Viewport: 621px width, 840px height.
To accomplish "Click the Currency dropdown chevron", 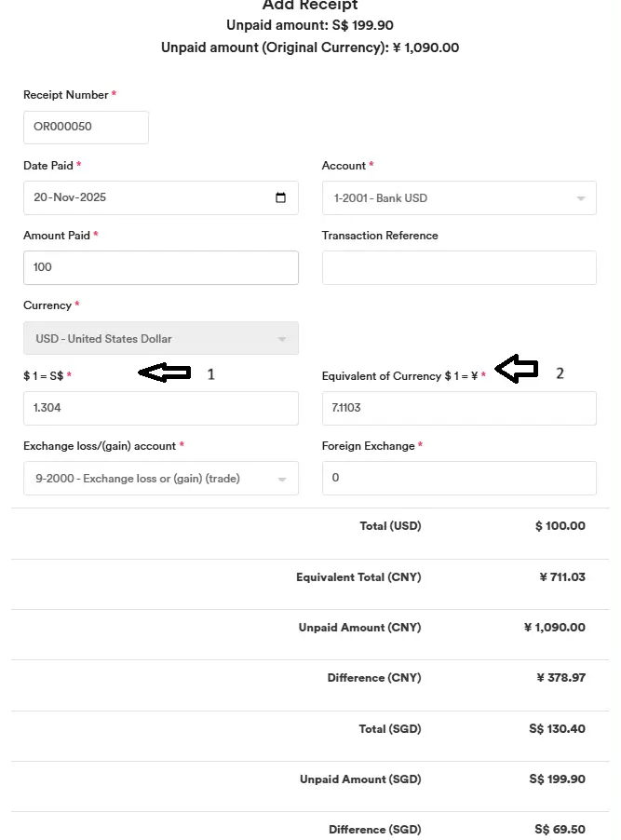I will click(x=281, y=338).
